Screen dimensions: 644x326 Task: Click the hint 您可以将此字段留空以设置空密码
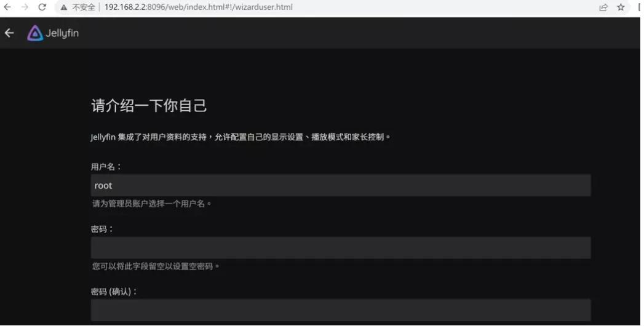(156, 266)
